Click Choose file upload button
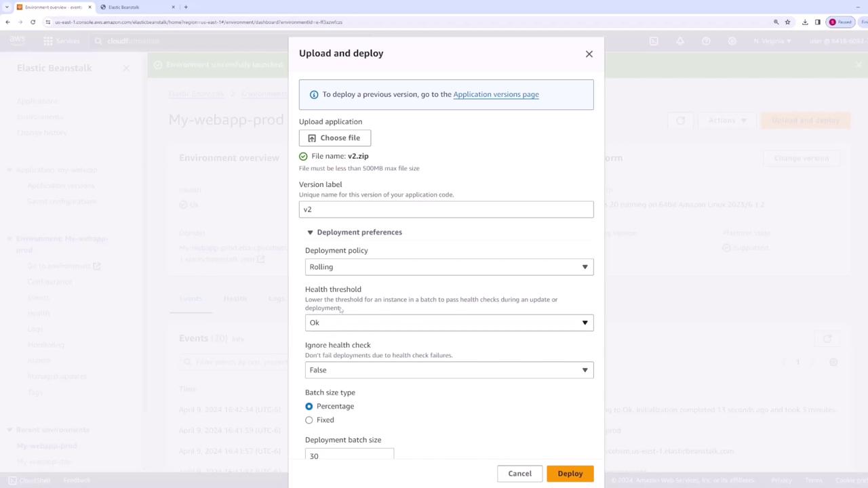Screen dimensions: 868x488 pyautogui.click(x=335, y=138)
